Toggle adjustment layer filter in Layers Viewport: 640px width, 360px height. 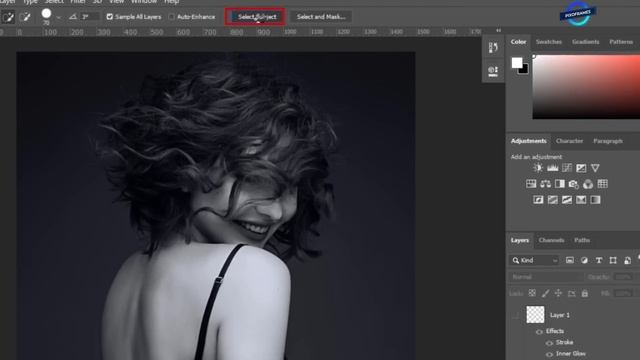pos(584,260)
